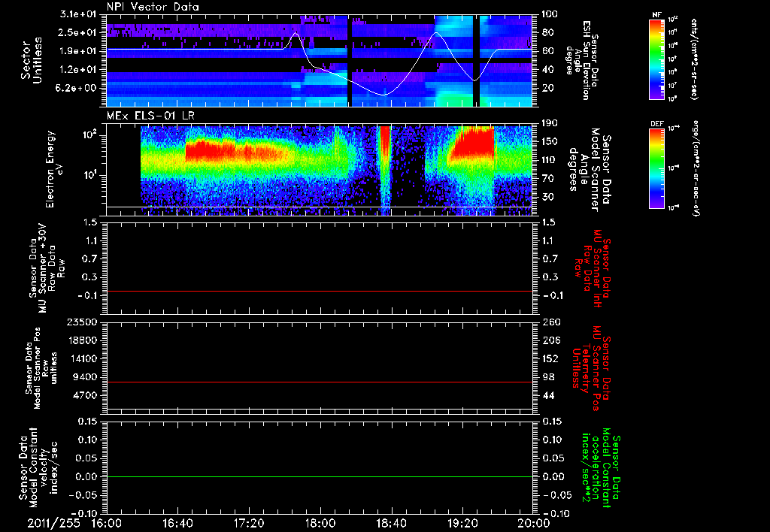Click the 260 telemetry position tick
Screen dimensions: 770x532
550,322
